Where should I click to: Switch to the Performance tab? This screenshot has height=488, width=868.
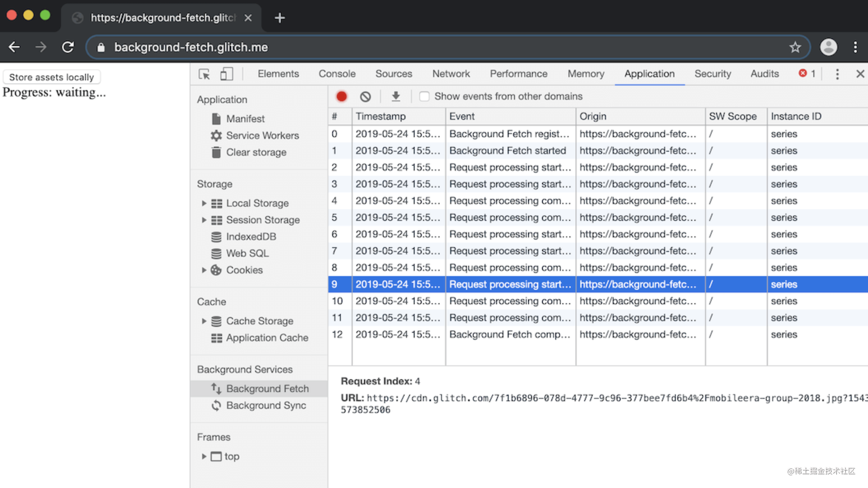click(x=519, y=74)
